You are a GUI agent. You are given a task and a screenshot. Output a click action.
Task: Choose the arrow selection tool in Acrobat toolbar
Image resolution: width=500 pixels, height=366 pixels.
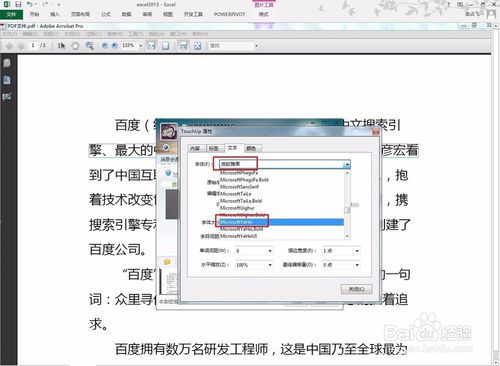(x=61, y=46)
